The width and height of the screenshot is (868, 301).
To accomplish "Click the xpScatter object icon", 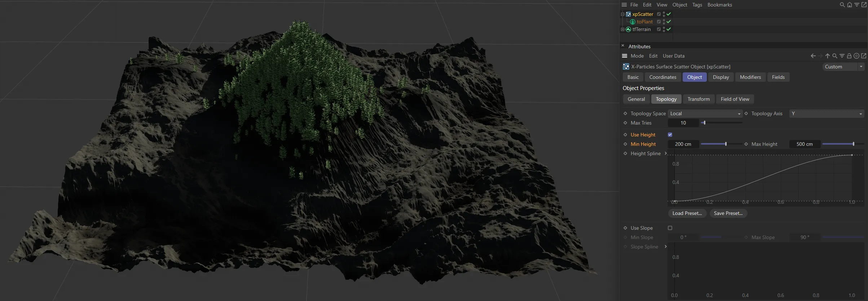I will 628,14.
